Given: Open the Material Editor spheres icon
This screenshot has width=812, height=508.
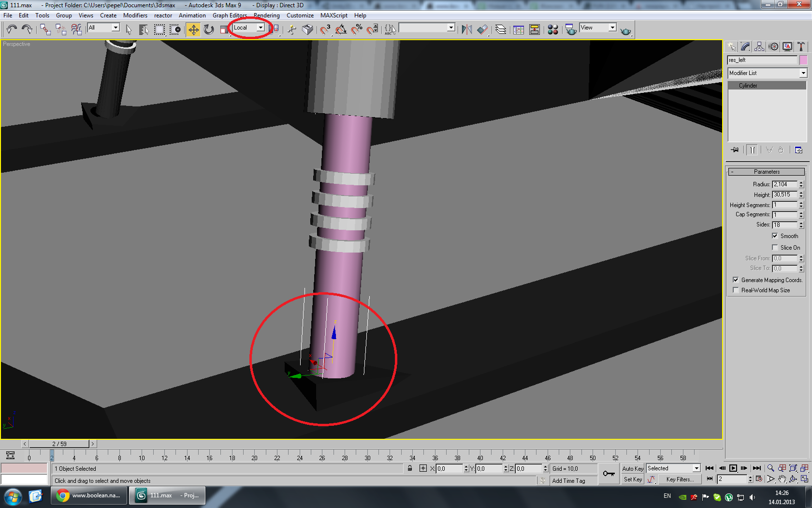Looking at the screenshot, I should click(x=553, y=30).
